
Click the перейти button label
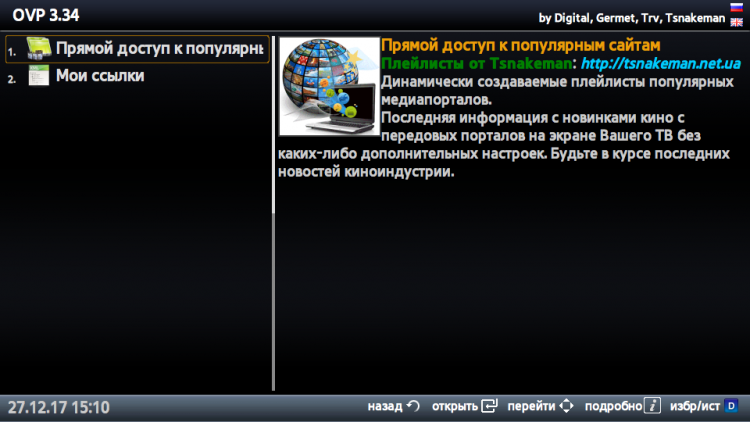click(531, 406)
